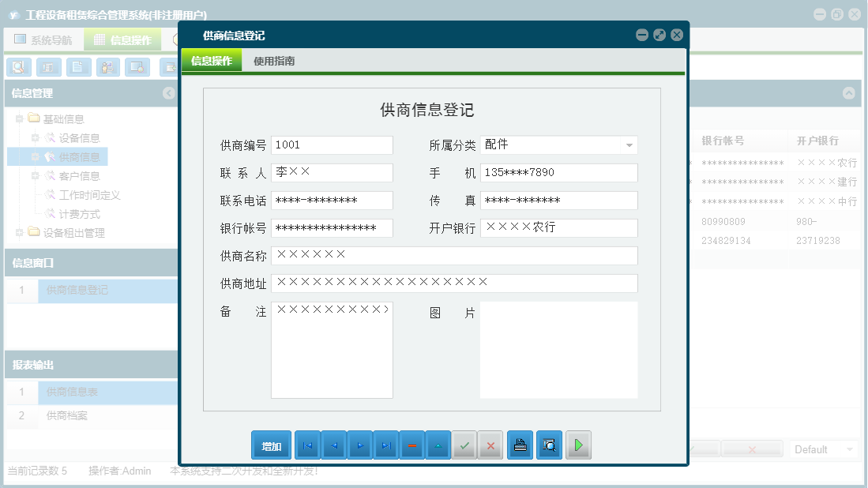Jump to the last record
The height and width of the screenshot is (488, 868).
click(386, 445)
